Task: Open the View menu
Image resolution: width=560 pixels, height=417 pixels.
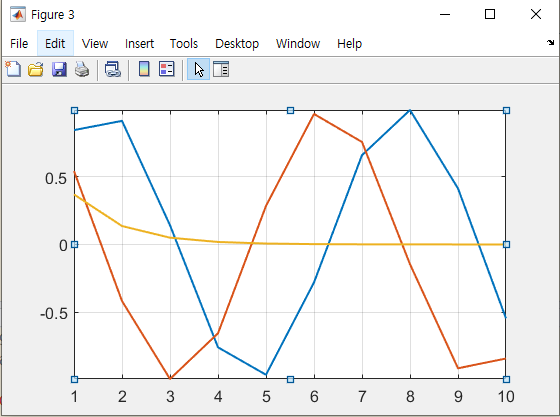Action: [95, 44]
